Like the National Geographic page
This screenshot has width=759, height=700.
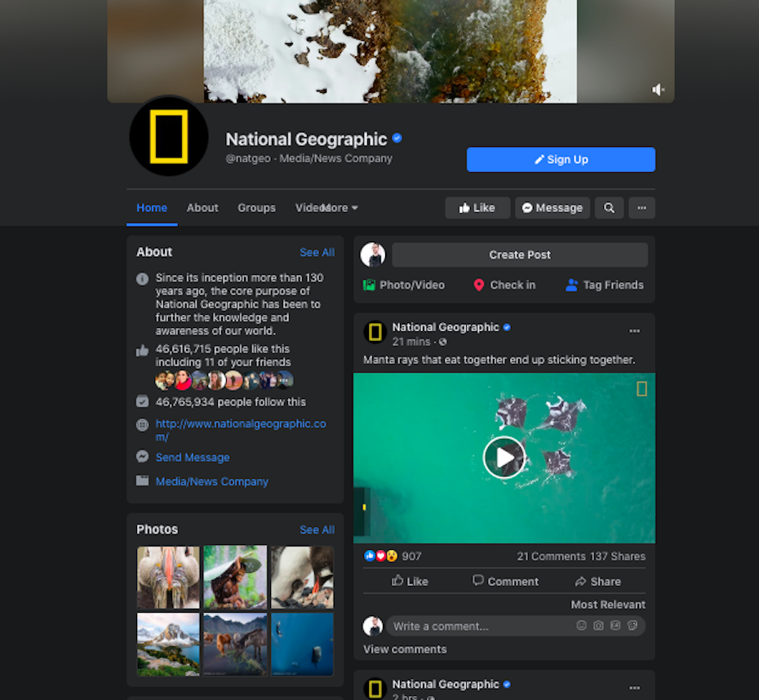coord(477,208)
